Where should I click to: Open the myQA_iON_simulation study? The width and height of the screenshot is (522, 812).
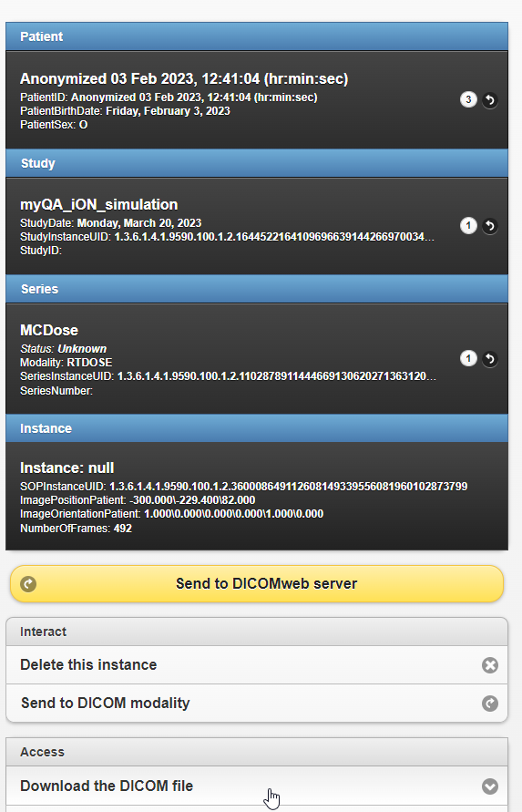(x=257, y=226)
